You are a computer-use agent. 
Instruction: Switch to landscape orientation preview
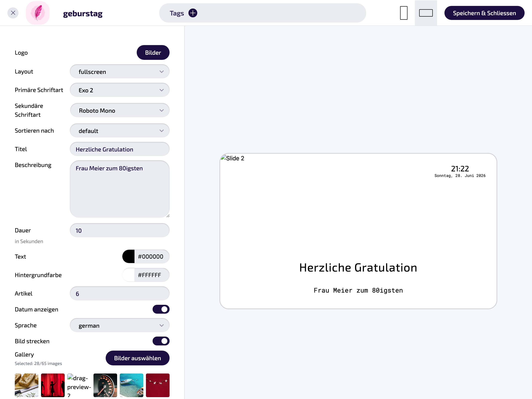tap(426, 13)
